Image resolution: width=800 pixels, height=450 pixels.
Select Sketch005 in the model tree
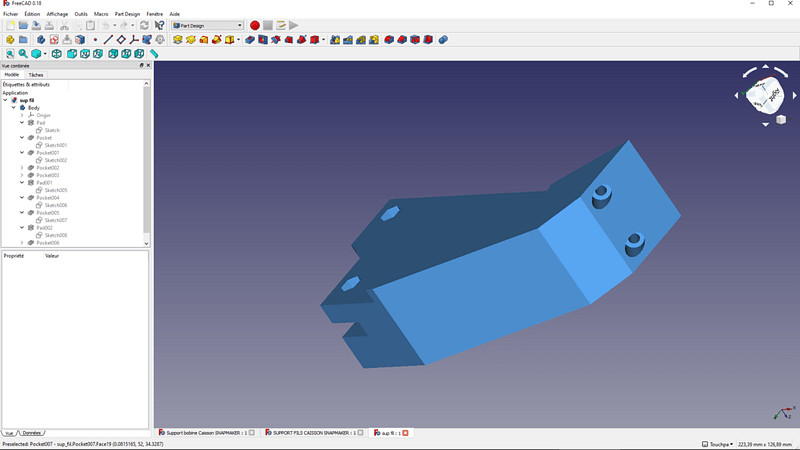pyautogui.click(x=51, y=190)
